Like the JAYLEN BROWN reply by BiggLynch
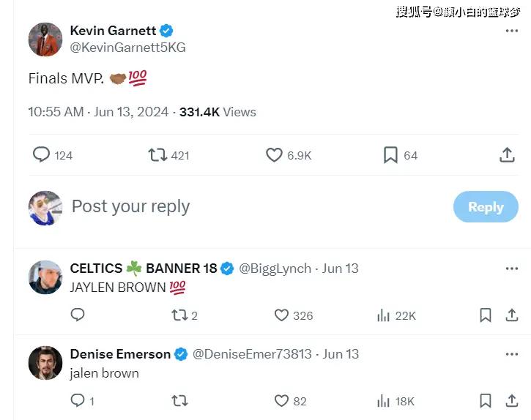The width and height of the screenshot is (531, 420). pyautogui.click(x=281, y=315)
